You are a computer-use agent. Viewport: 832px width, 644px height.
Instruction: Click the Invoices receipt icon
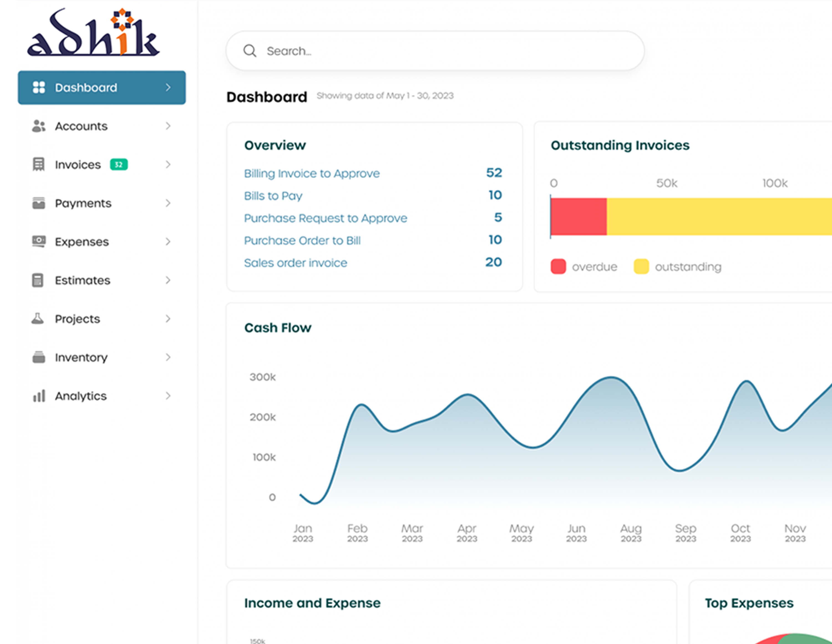[x=39, y=165]
